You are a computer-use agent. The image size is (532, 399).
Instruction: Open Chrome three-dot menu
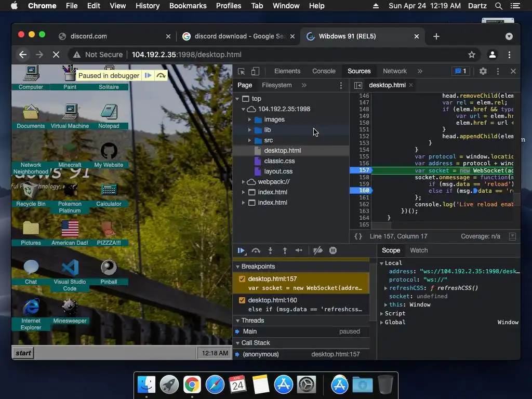509,55
